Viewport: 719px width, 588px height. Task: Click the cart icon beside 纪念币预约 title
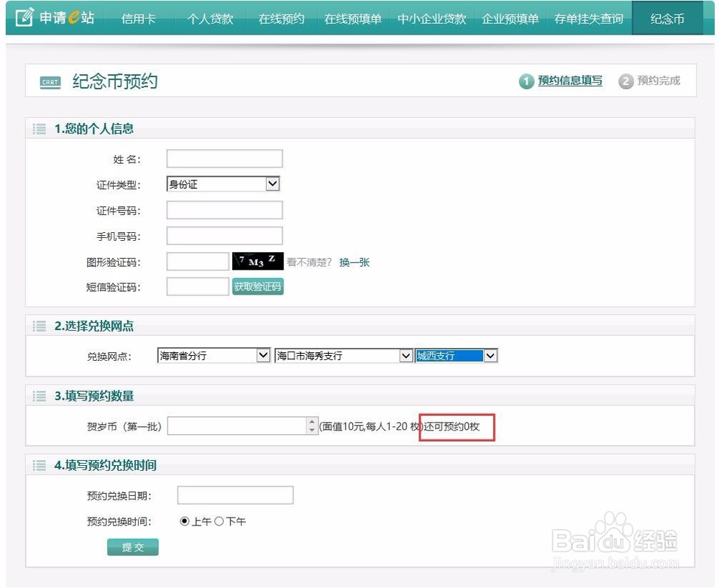coord(49,82)
